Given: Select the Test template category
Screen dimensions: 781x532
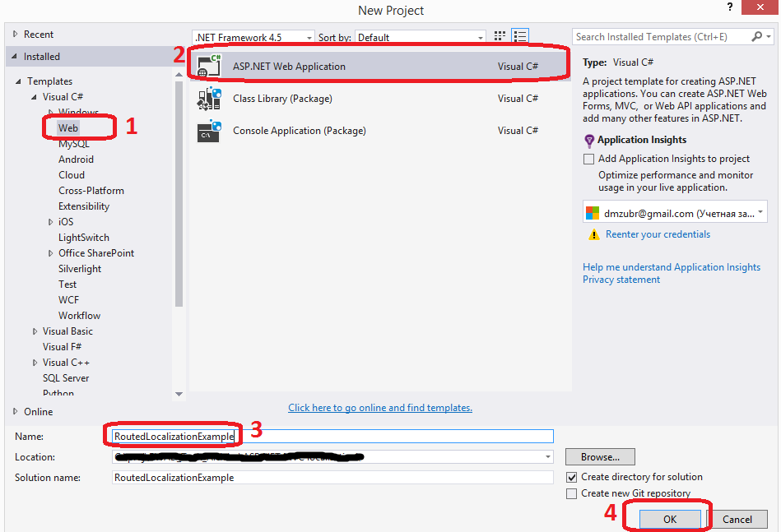Looking at the screenshot, I should [x=67, y=285].
